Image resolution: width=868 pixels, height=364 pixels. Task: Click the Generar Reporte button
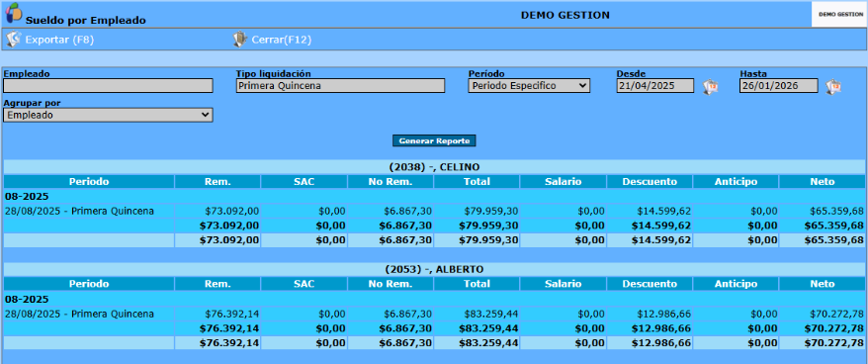point(434,140)
